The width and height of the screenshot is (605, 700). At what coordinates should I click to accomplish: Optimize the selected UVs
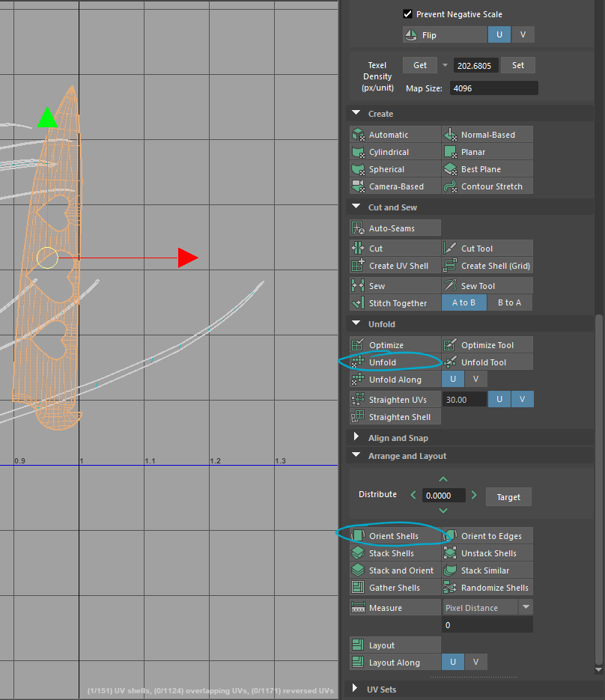click(x=395, y=345)
